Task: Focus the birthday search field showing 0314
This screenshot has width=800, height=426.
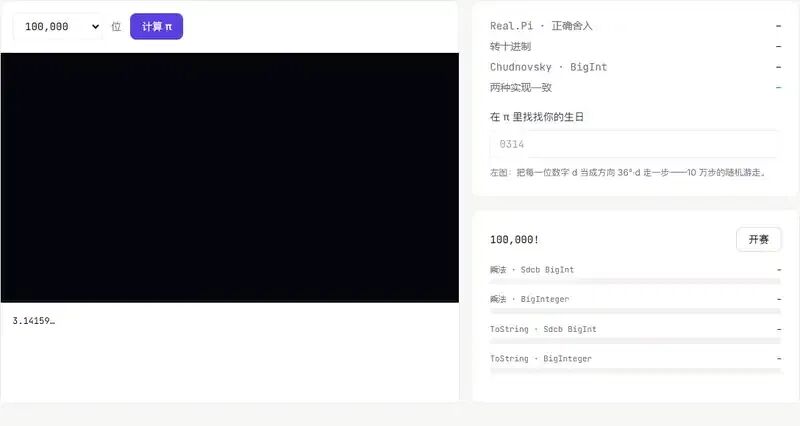Action: [635, 144]
